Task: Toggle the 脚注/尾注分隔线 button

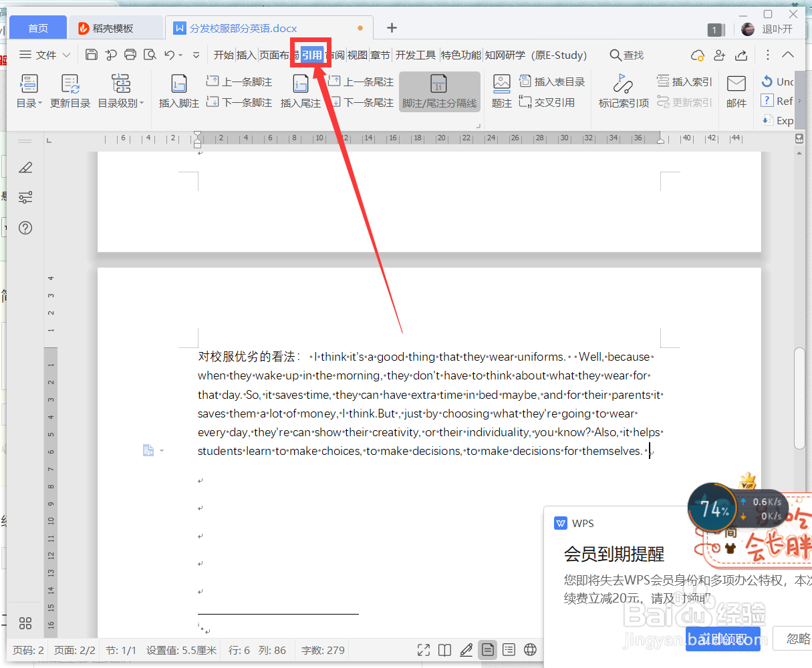Action: pos(440,92)
